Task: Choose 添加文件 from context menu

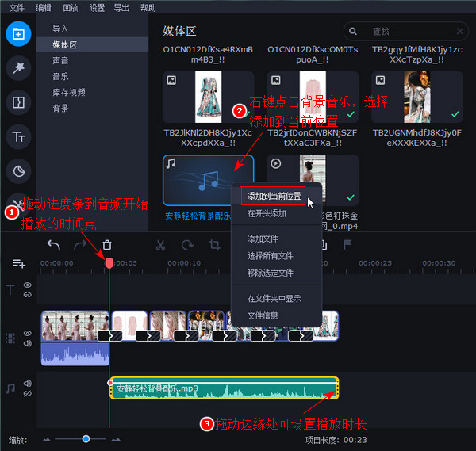Action: click(276, 239)
